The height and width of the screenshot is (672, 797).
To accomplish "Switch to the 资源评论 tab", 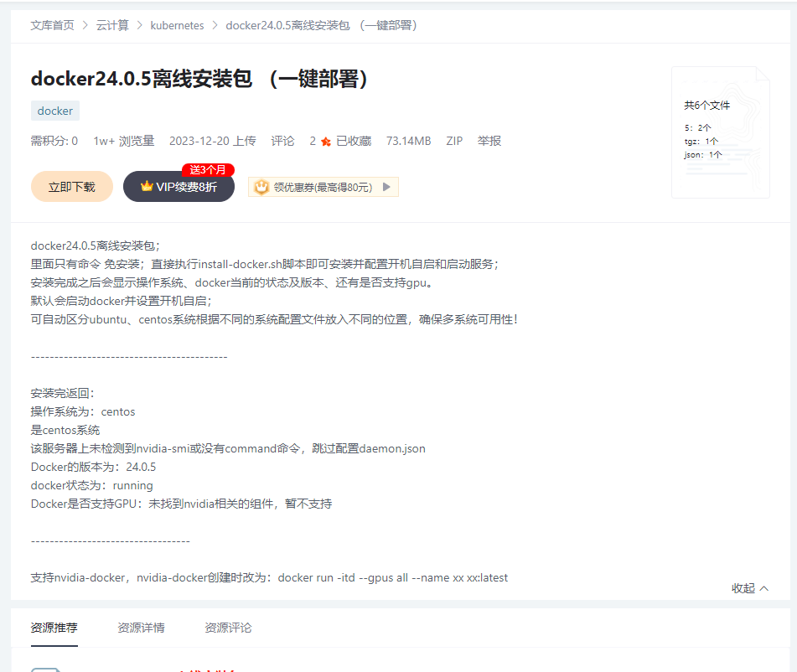I will click(x=228, y=628).
